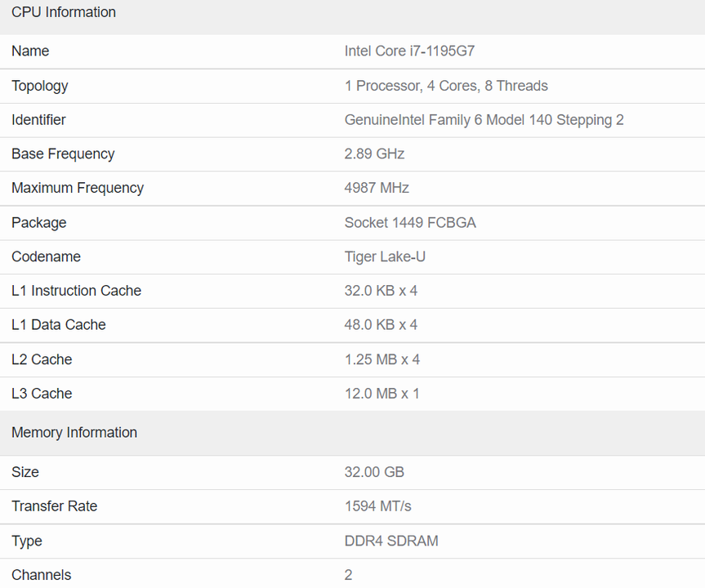Click the Socket 1449 FCBGA package value
705x588 pixels.
pos(410,222)
